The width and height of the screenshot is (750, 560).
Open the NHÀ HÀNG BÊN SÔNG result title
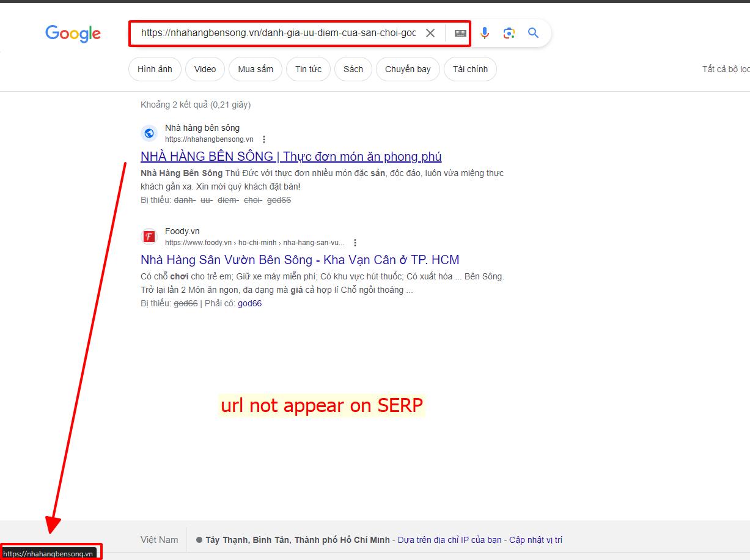click(291, 157)
